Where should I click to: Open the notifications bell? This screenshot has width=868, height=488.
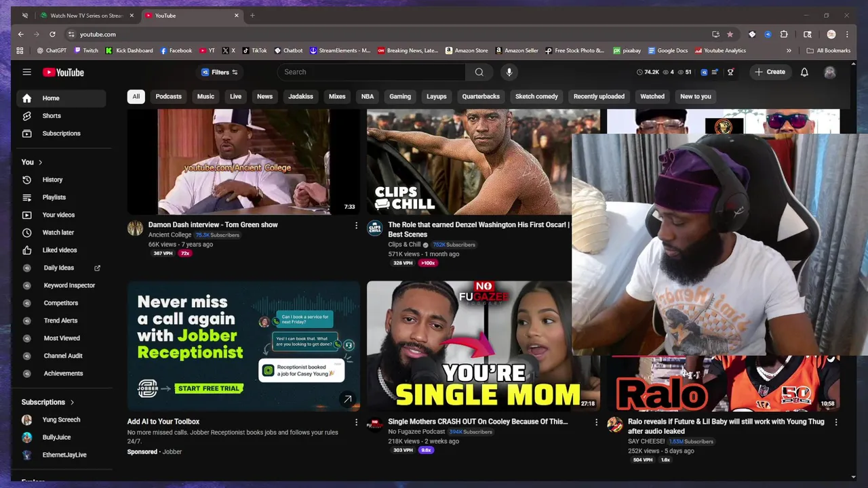pos(804,72)
